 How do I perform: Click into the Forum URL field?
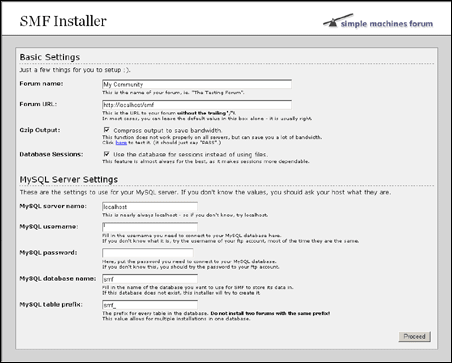(197, 105)
